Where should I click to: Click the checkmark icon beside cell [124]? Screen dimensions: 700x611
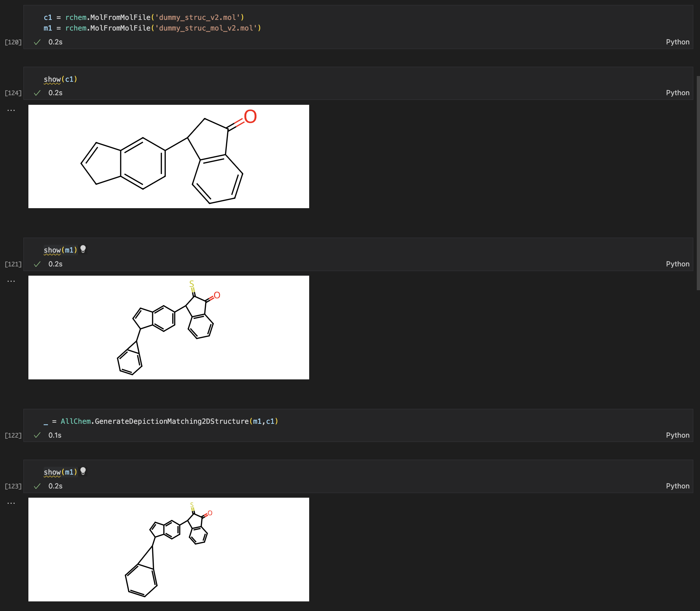click(x=37, y=93)
